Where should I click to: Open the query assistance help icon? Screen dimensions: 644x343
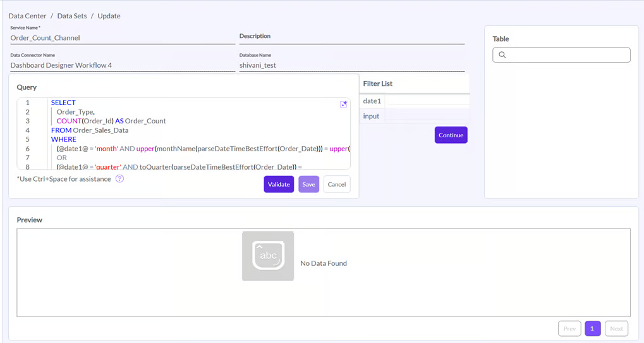coord(119,179)
